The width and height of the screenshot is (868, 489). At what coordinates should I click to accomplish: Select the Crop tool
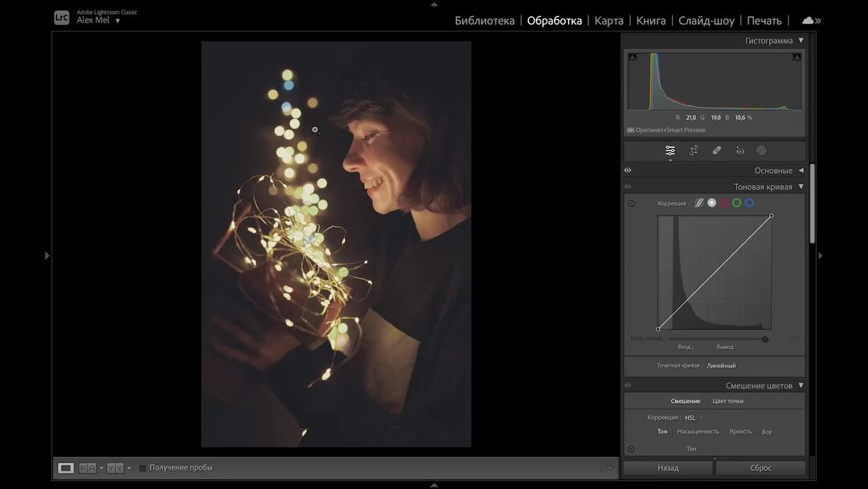[x=693, y=150]
